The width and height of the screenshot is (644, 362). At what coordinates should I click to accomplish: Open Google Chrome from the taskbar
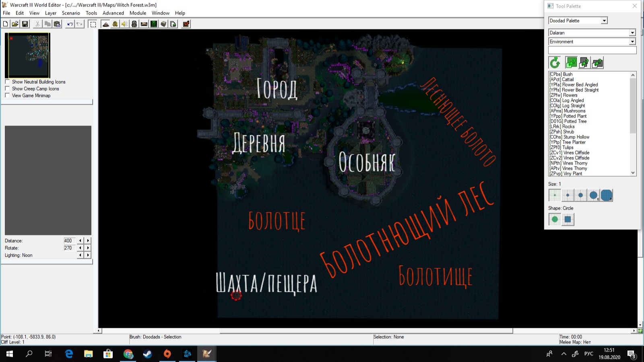(128, 354)
